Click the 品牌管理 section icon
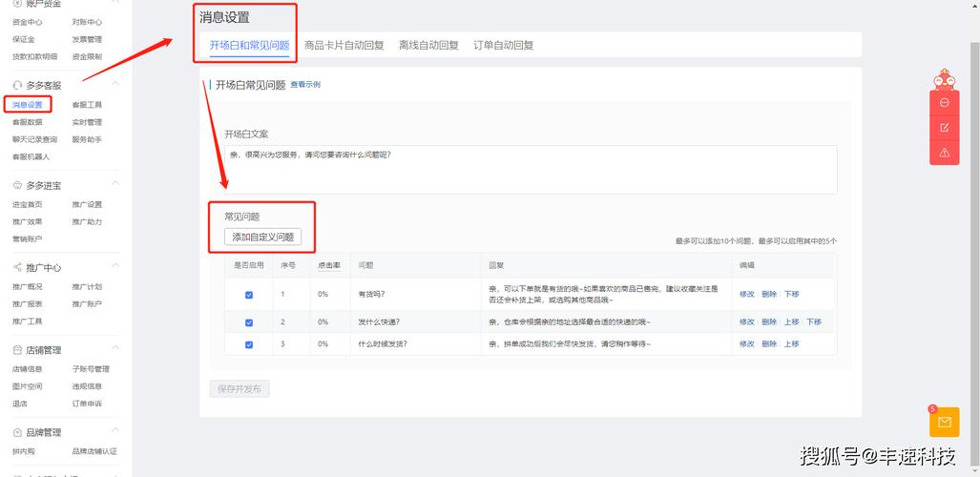This screenshot has height=477, width=980. tap(17, 432)
